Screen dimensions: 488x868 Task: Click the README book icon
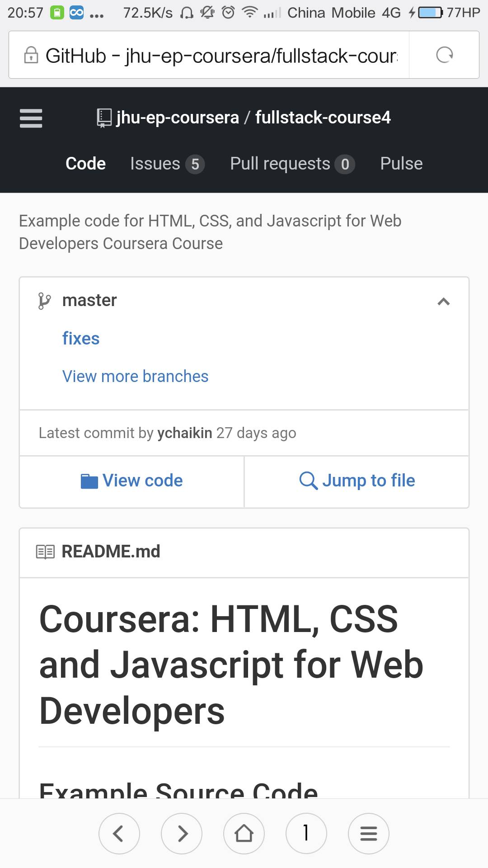pyautogui.click(x=45, y=552)
